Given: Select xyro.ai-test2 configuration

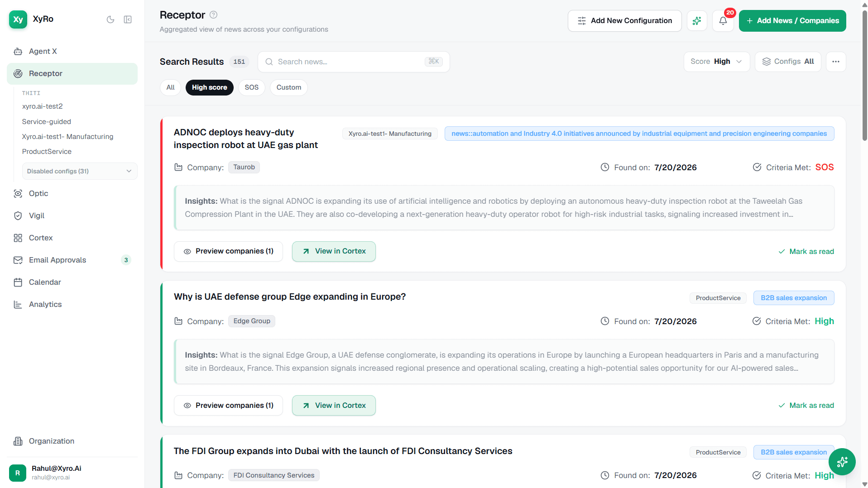Looking at the screenshot, I should pos(43,106).
